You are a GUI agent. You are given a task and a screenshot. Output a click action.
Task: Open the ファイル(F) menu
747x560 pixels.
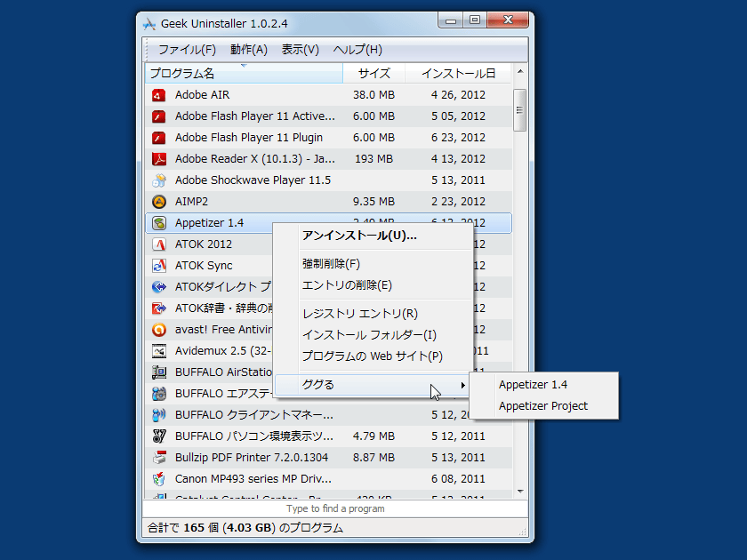(x=187, y=50)
